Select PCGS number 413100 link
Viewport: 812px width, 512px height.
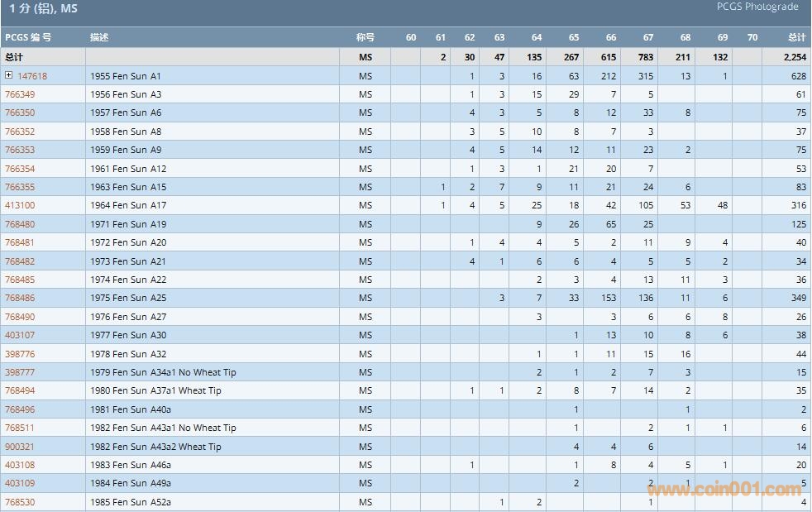click(x=20, y=205)
